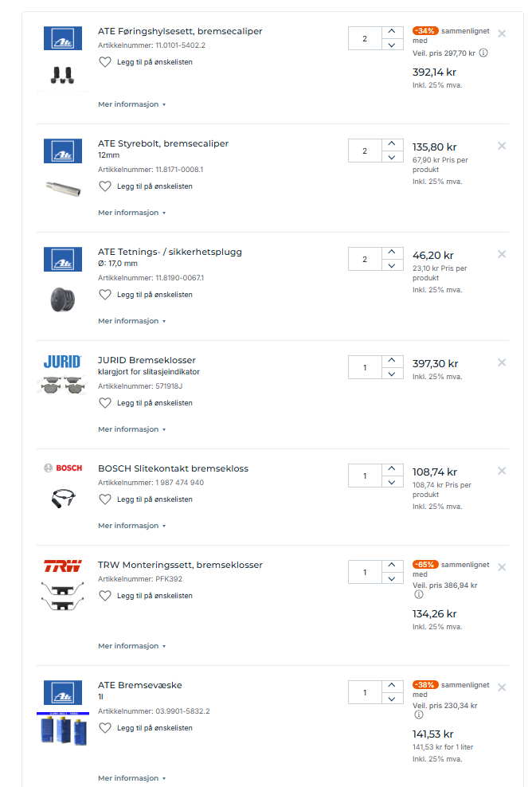Remove JURID Bremseklosser item with X
Image resolution: width=532 pixels, height=787 pixels.
502,362
